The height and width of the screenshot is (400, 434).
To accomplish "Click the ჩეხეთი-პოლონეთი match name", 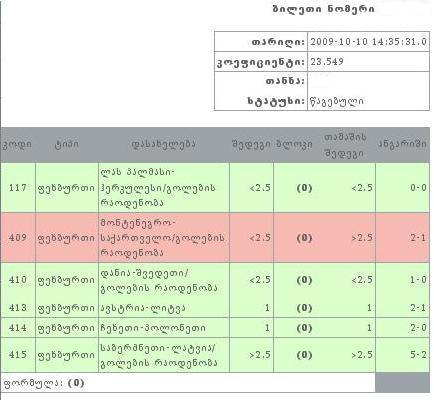I will [153, 328].
